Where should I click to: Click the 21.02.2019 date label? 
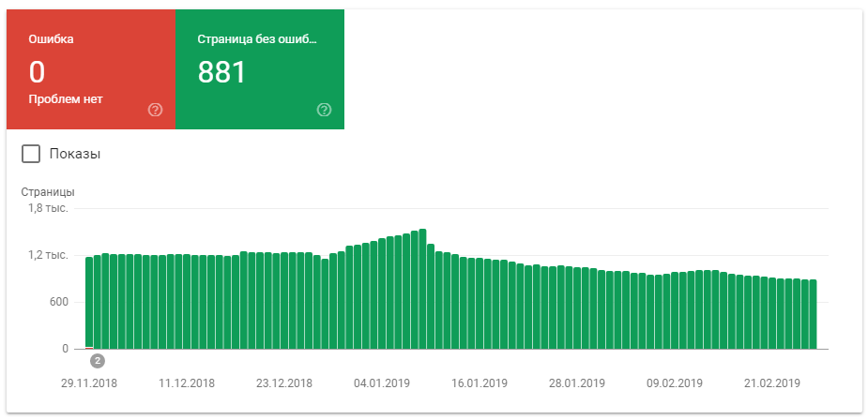772,383
